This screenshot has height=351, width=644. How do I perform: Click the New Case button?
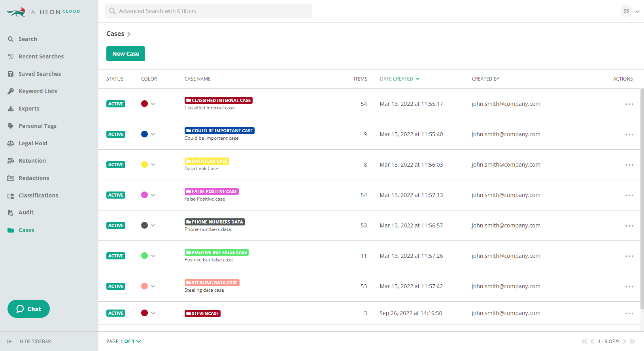126,54
